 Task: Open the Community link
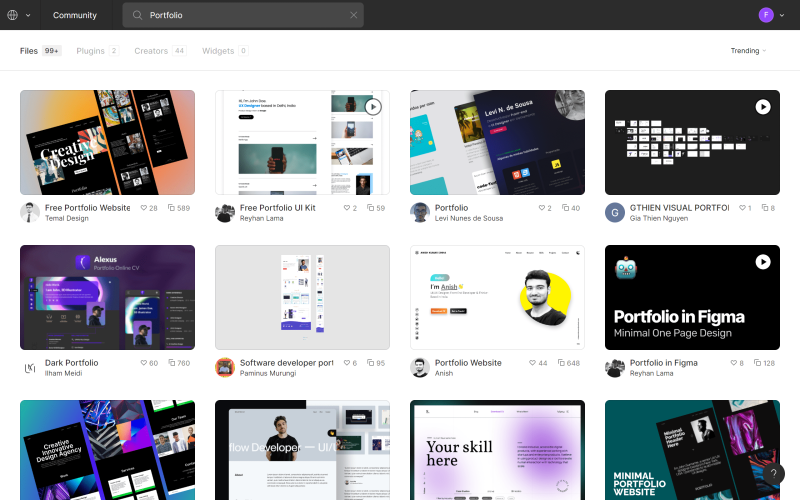coord(74,15)
